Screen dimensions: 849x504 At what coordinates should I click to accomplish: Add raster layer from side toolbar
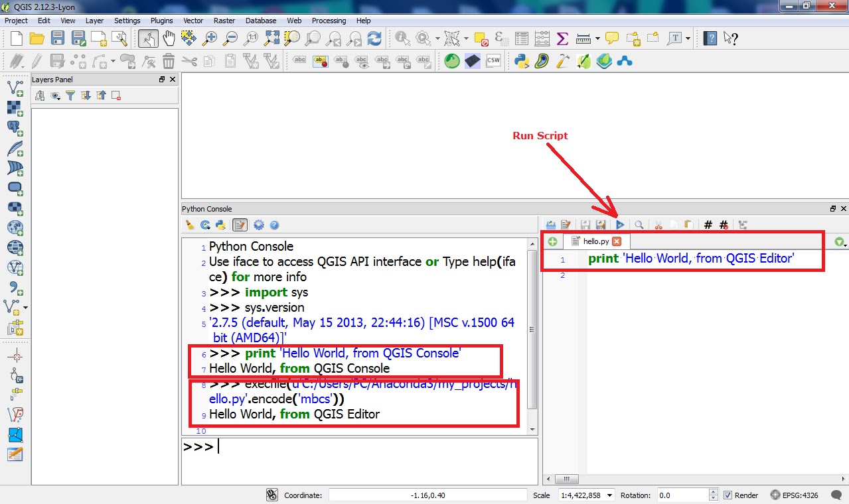[15, 107]
